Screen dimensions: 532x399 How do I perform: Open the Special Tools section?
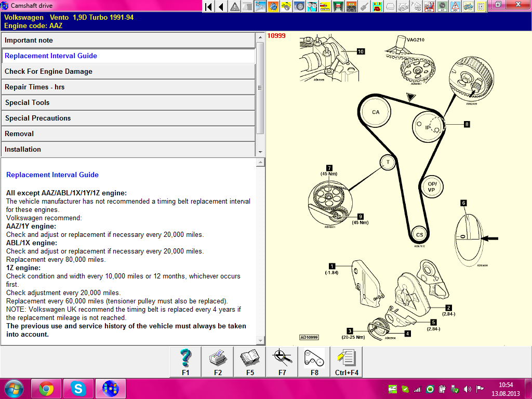[x=128, y=103]
